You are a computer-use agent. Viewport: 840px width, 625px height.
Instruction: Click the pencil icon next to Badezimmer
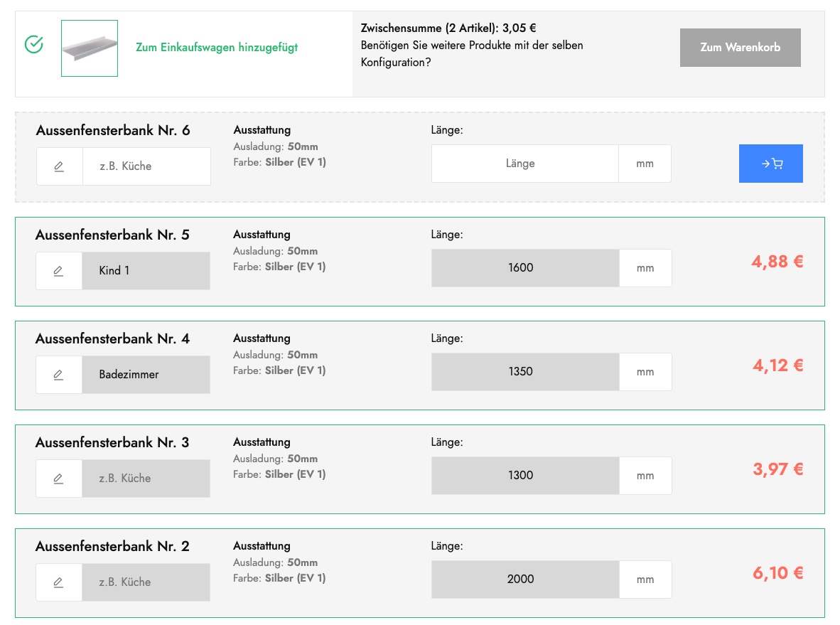coord(59,375)
